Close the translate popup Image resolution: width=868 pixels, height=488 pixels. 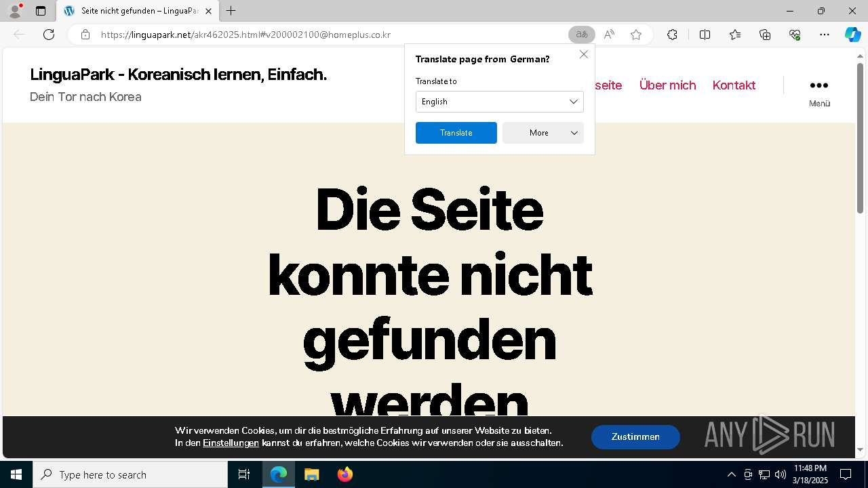pos(584,54)
